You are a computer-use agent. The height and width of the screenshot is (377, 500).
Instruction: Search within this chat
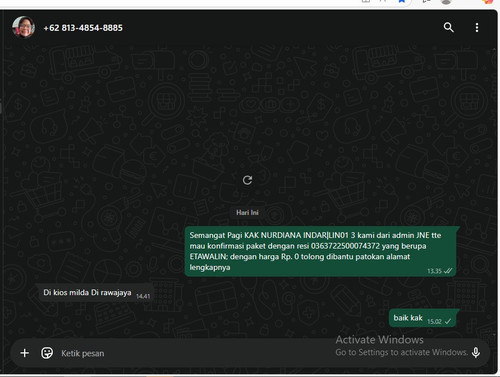(449, 27)
